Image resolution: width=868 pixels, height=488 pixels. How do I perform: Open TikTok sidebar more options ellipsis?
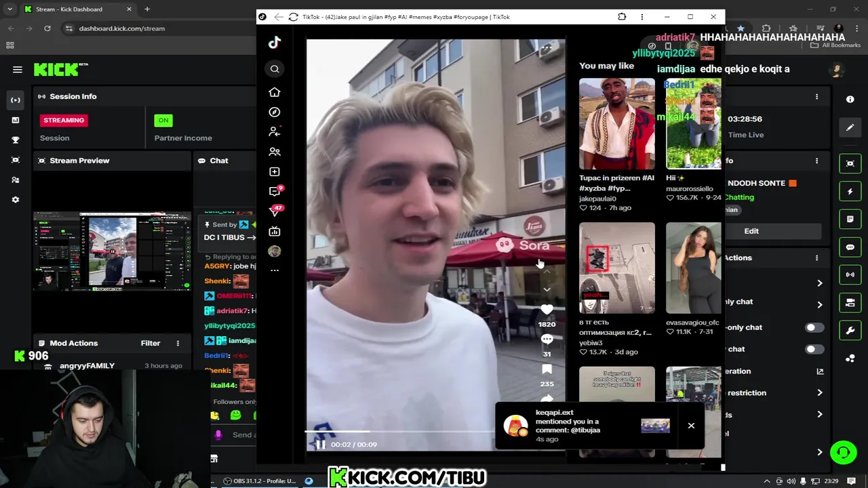tap(275, 270)
